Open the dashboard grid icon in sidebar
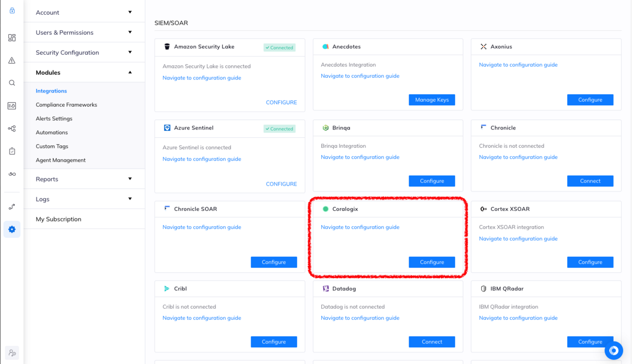 point(12,38)
